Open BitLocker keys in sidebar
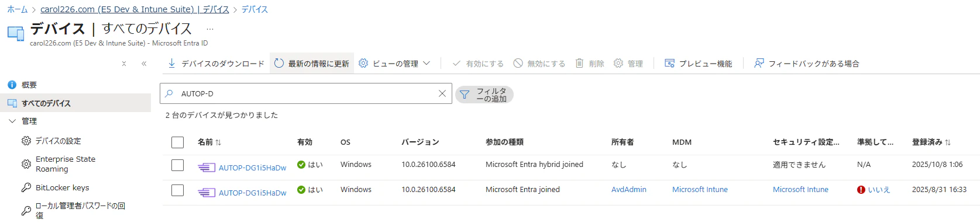This screenshot has width=980, height=223. (62, 187)
